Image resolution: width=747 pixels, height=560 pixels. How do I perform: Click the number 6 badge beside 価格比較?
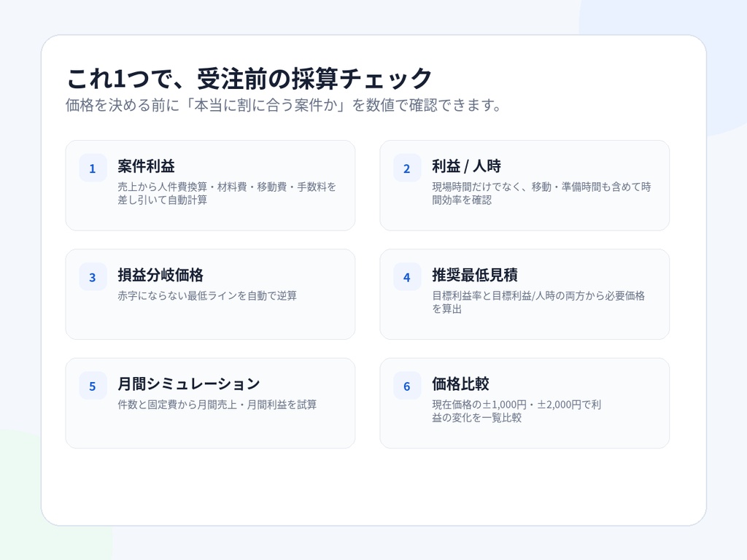407,386
